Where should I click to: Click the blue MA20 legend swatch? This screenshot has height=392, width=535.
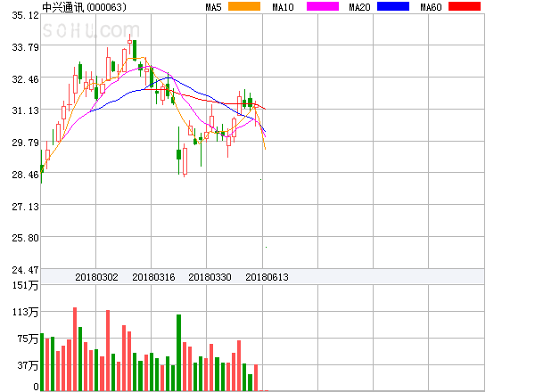tap(393, 6)
